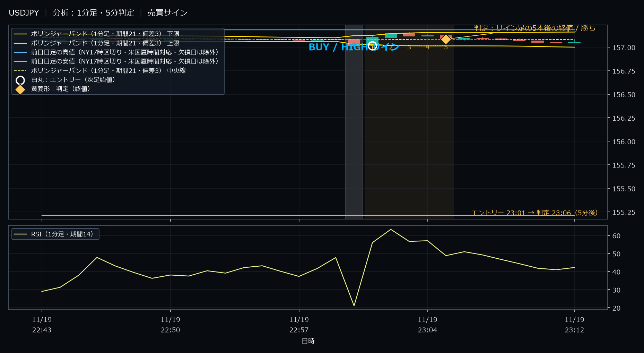Click the gray shaded signal candle band
Viewport: 644px width, 353px height.
click(x=354, y=122)
